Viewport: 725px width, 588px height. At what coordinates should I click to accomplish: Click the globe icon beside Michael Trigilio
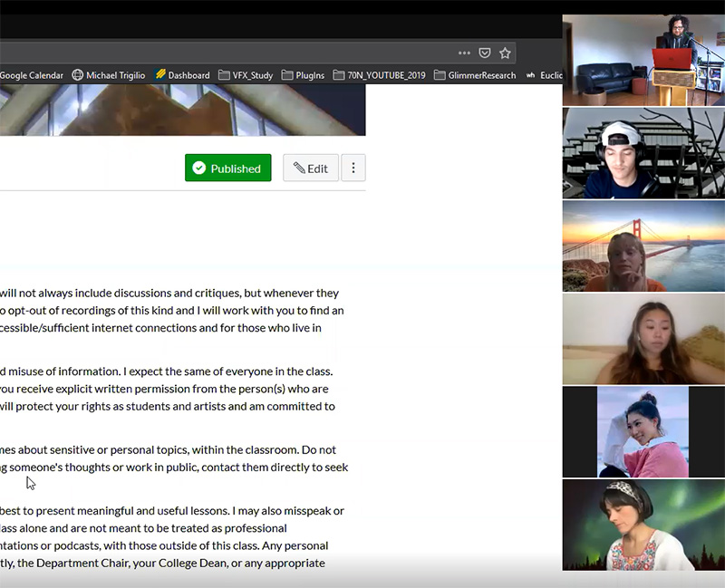(x=77, y=75)
